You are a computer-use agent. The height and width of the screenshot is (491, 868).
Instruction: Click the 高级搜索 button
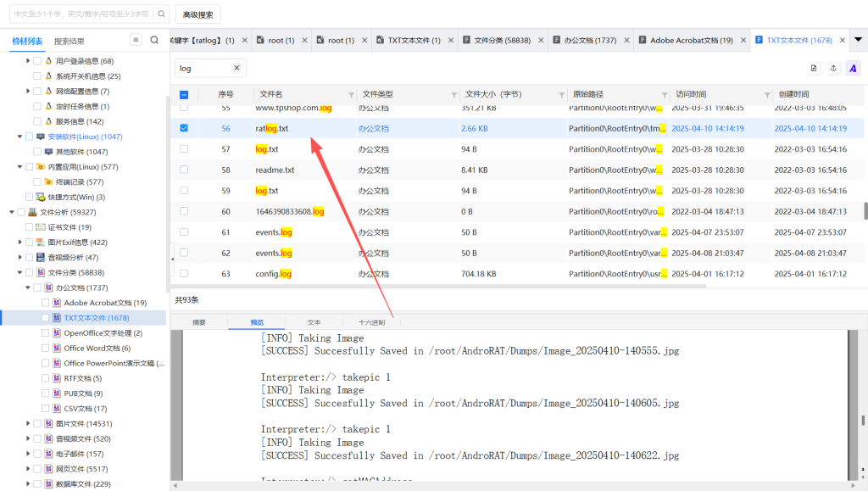tap(198, 14)
